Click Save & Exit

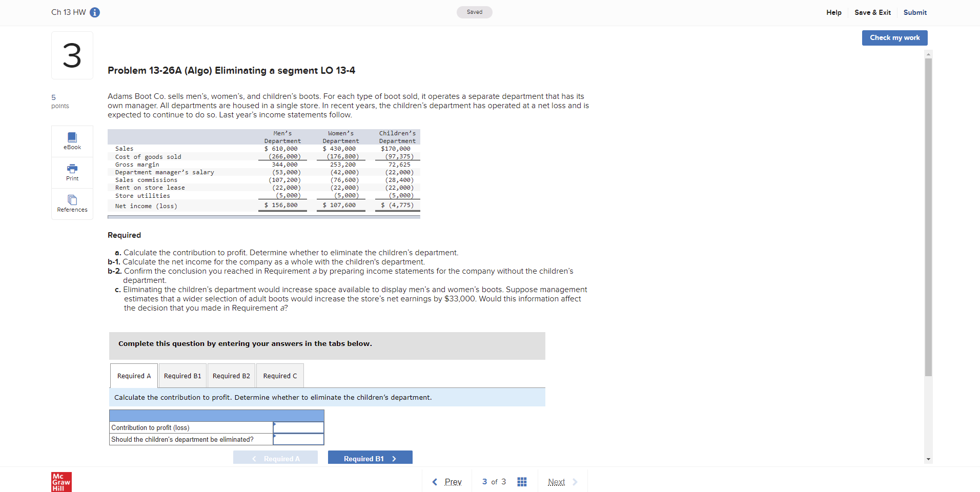click(x=872, y=12)
